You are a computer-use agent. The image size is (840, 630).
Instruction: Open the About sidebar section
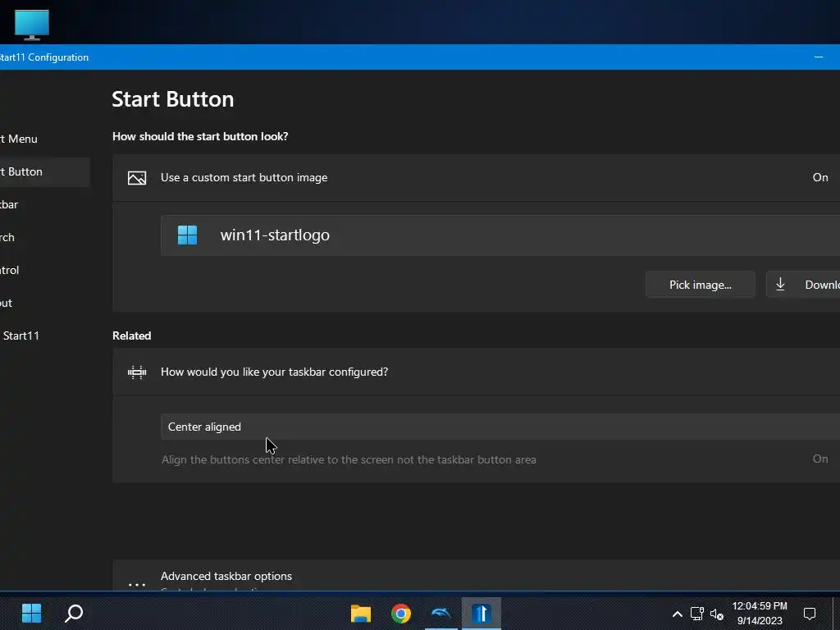(7, 303)
